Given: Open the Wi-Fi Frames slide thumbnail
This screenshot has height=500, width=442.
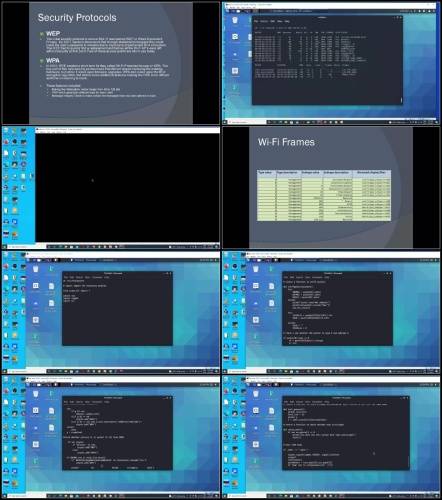Looking at the screenshot, I should (331, 187).
